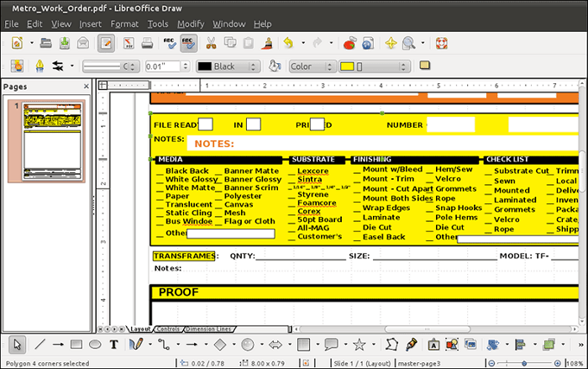Switch to the Controls layer tab

click(169, 329)
